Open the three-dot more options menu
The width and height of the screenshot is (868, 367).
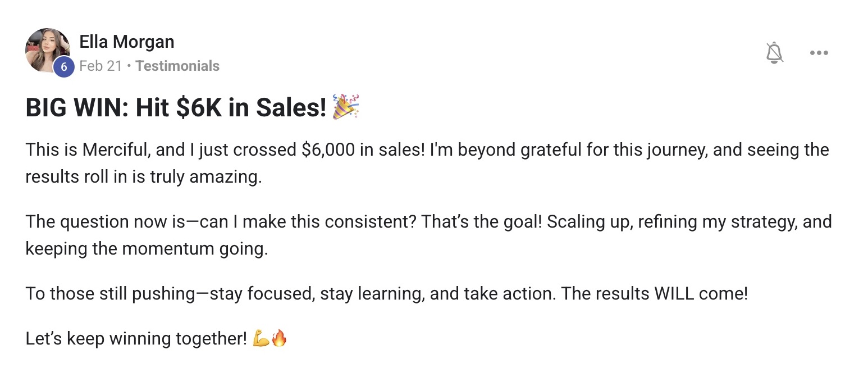tap(819, 53)
